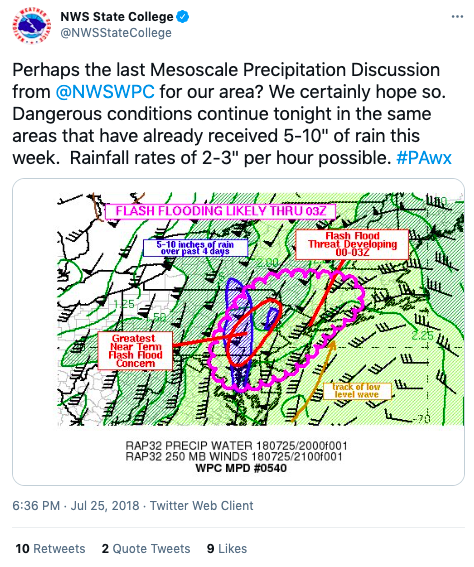Open the #PAwx hashtag link

pos(424,158)
